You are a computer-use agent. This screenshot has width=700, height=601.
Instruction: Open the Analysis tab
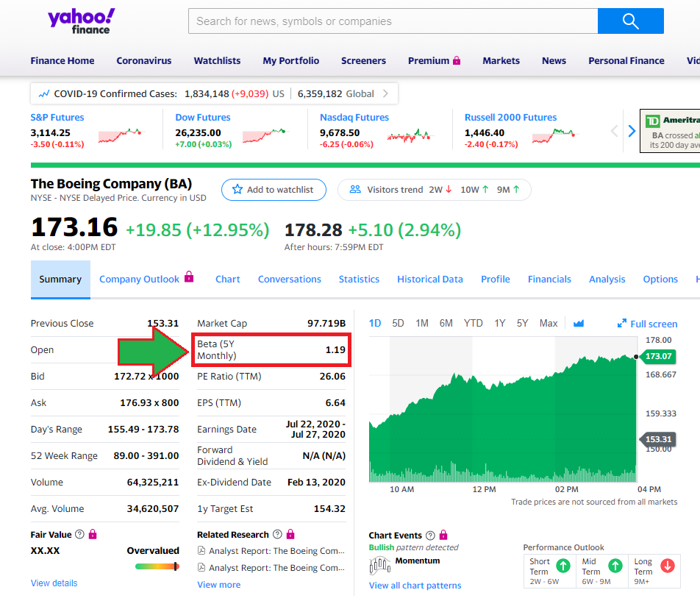coord(607,279)
